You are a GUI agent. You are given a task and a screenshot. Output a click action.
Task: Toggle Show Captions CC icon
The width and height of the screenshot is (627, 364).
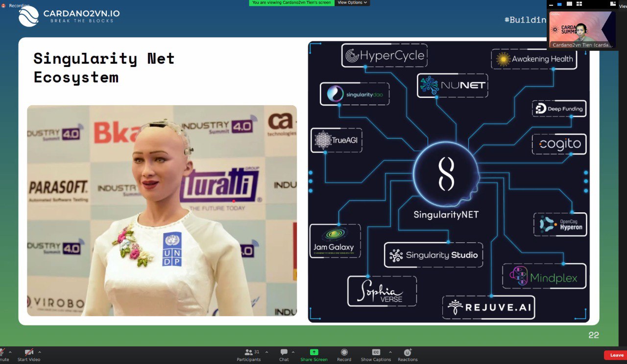(376, 352)
